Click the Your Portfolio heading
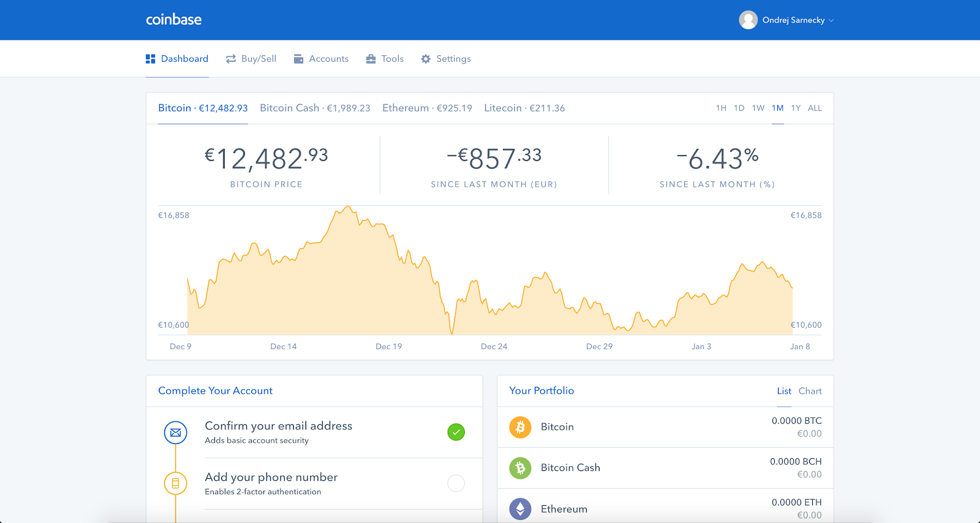This screenshot has height=523, width=980. 541,391
